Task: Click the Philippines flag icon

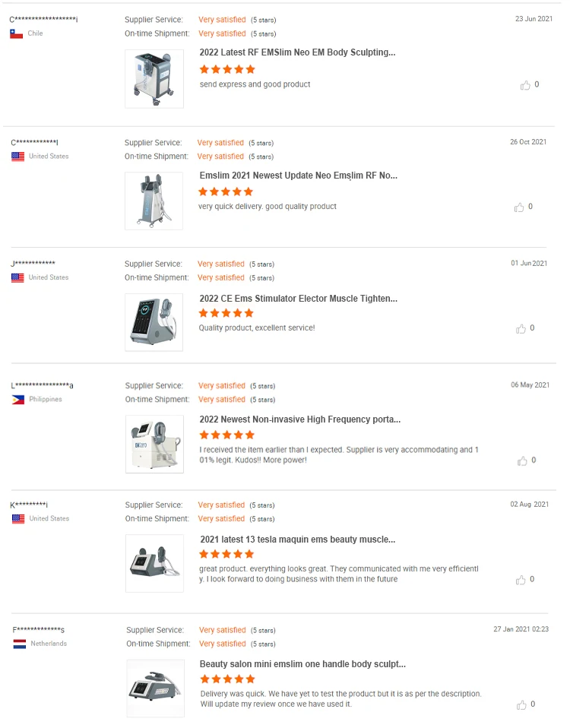Action: pyautogui.click(x=17, y=400)
